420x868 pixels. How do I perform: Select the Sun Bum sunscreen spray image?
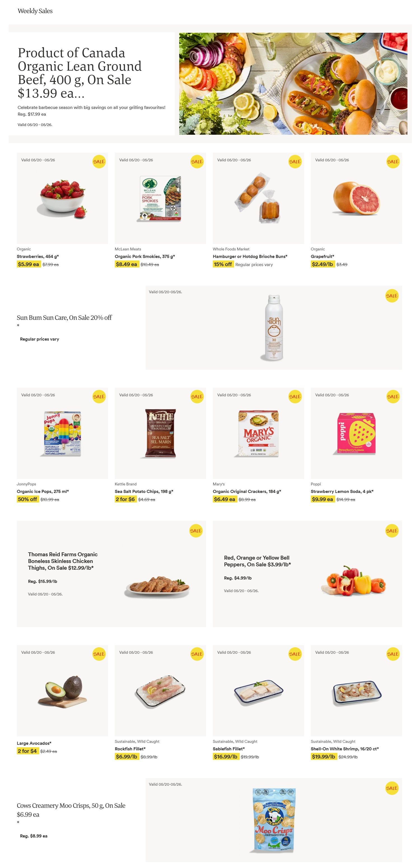point(274,328)
